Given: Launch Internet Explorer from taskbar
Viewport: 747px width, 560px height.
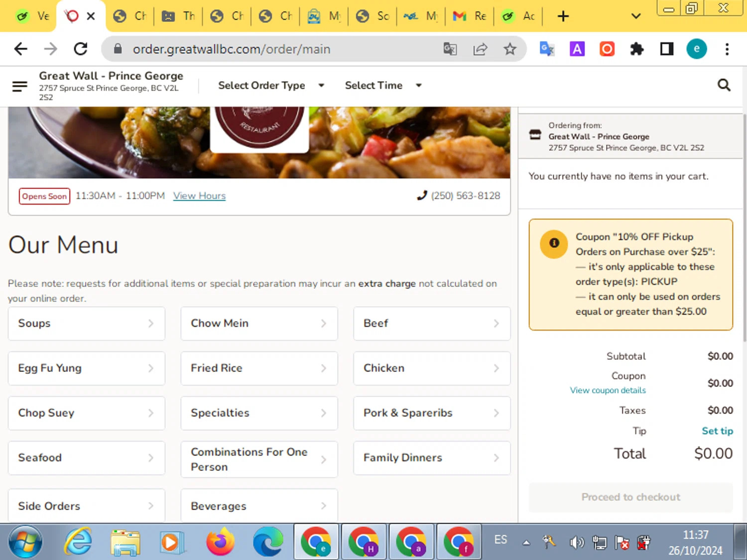Looking at the screenshot, I should pyautogui.click(x=78, y=542).
